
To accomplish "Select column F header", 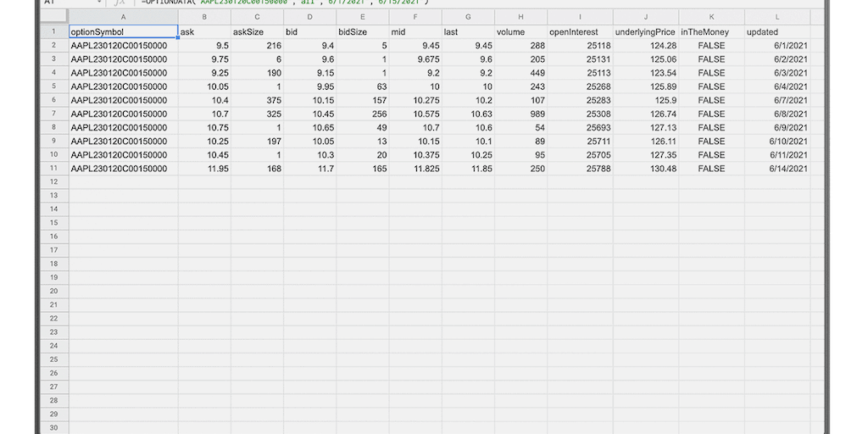I will click(x=415, y=17).
